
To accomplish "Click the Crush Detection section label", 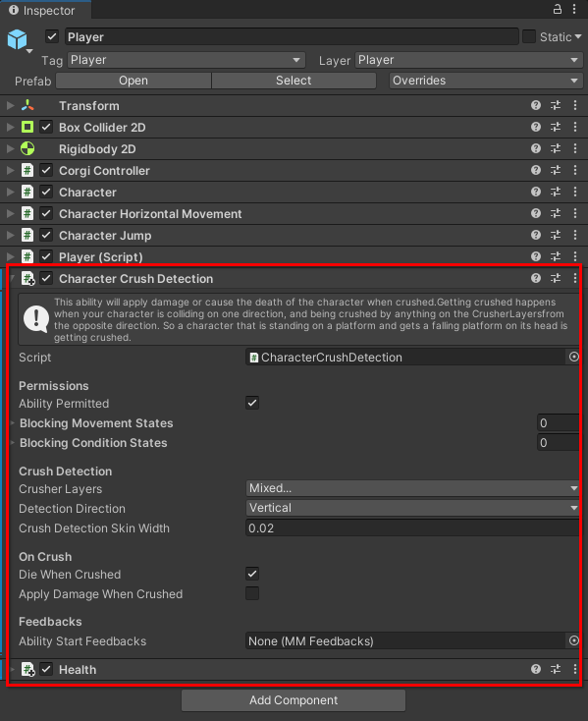I will 65,471.
